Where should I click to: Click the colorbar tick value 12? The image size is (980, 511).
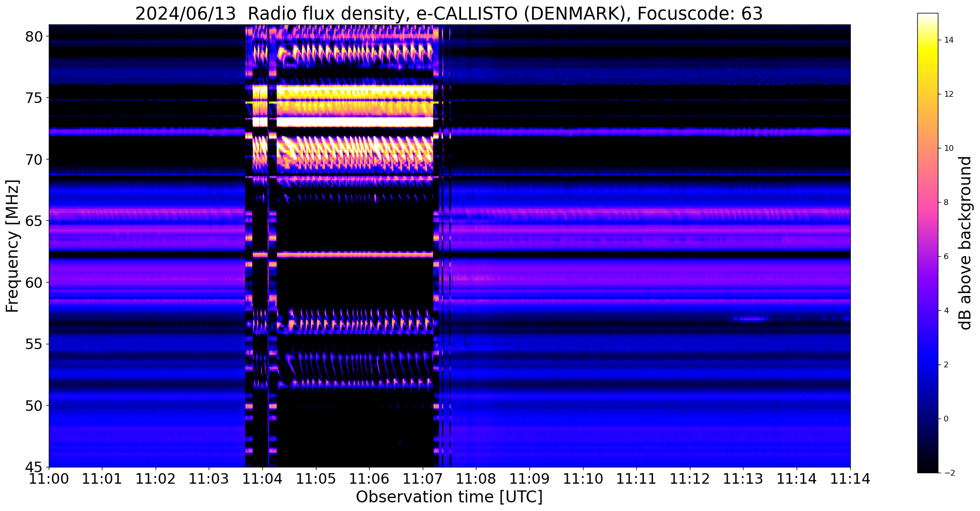point(948,94)
